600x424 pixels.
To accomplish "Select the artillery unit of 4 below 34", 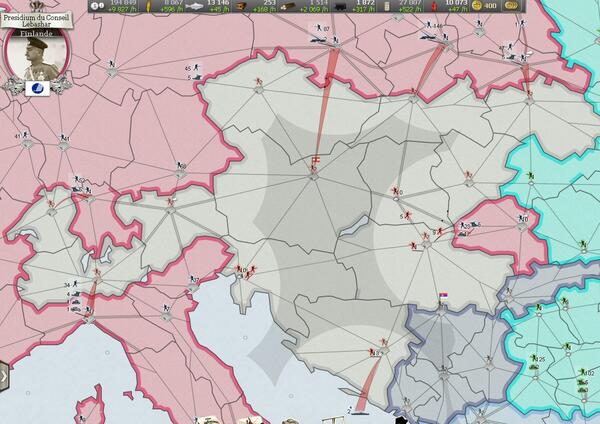I will coord(74,294).
